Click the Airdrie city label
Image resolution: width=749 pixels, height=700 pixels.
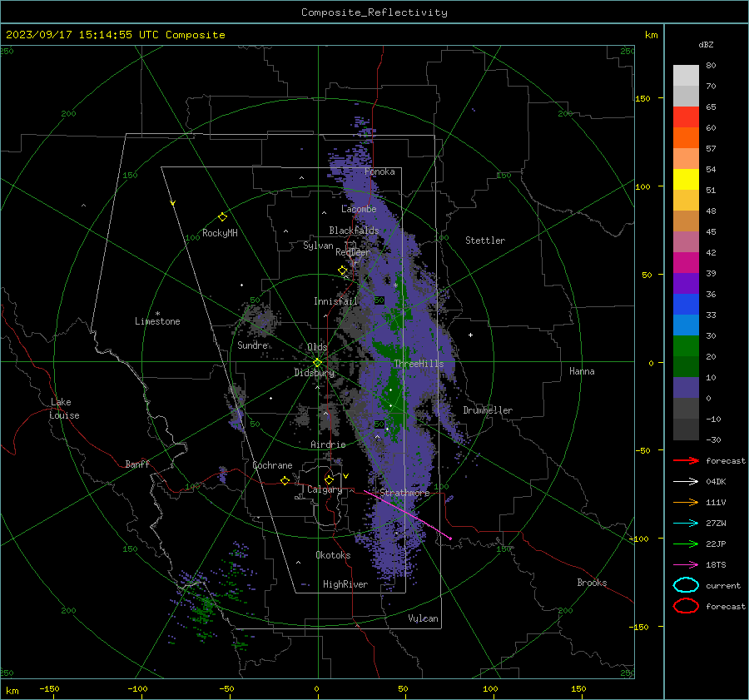(x=328, y=444)
